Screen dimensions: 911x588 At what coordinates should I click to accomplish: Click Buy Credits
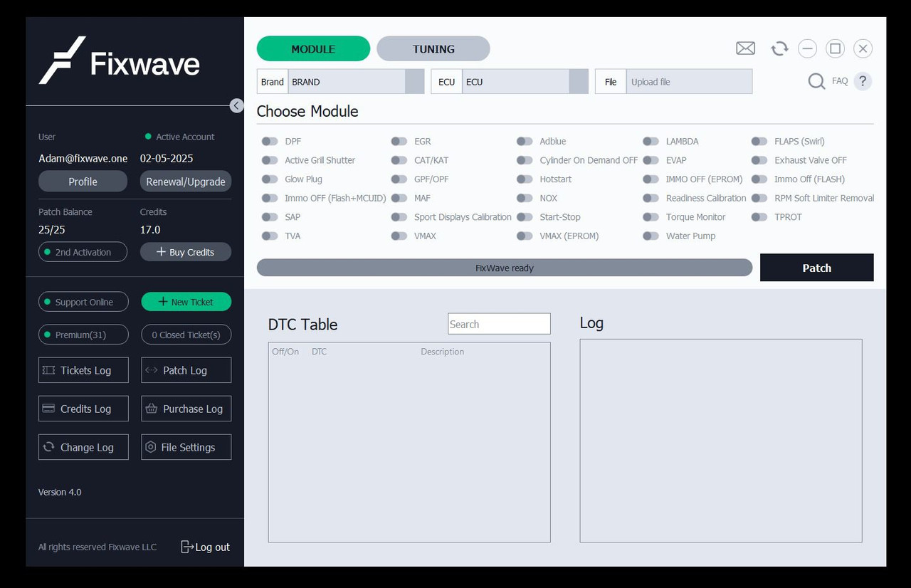coord(185,251)
